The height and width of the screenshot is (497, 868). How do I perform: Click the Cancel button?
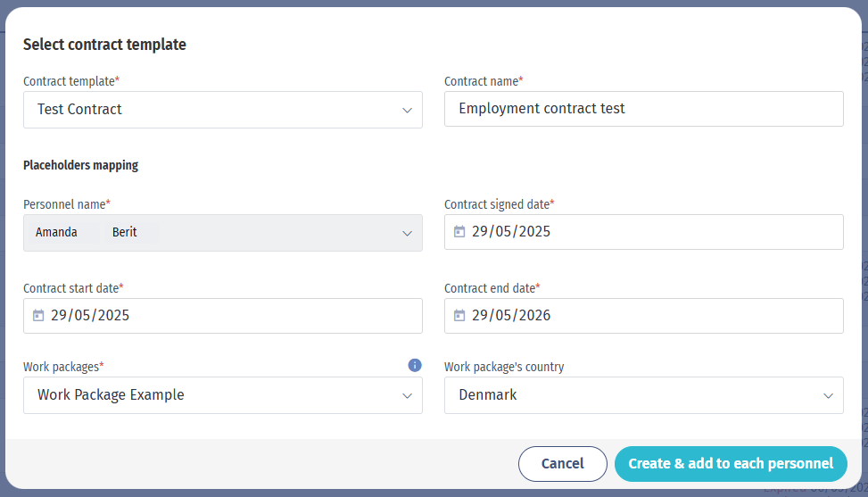(x=562, y=464)
